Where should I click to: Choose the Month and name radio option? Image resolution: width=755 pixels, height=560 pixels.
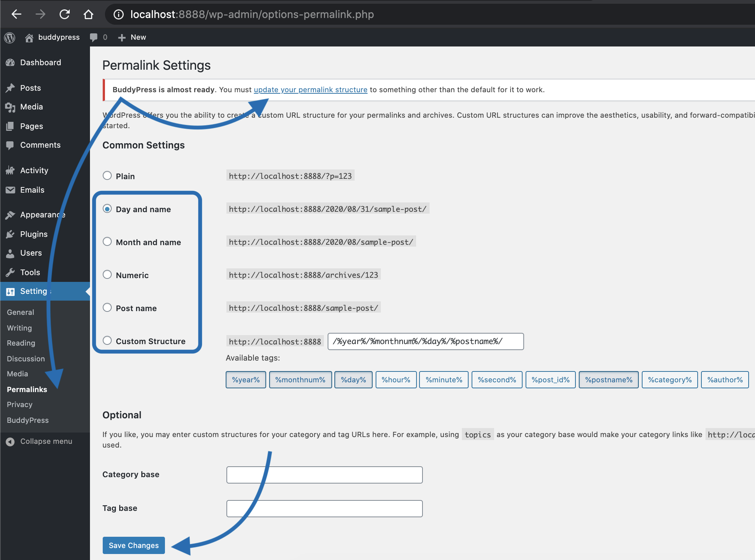[107, 242]
